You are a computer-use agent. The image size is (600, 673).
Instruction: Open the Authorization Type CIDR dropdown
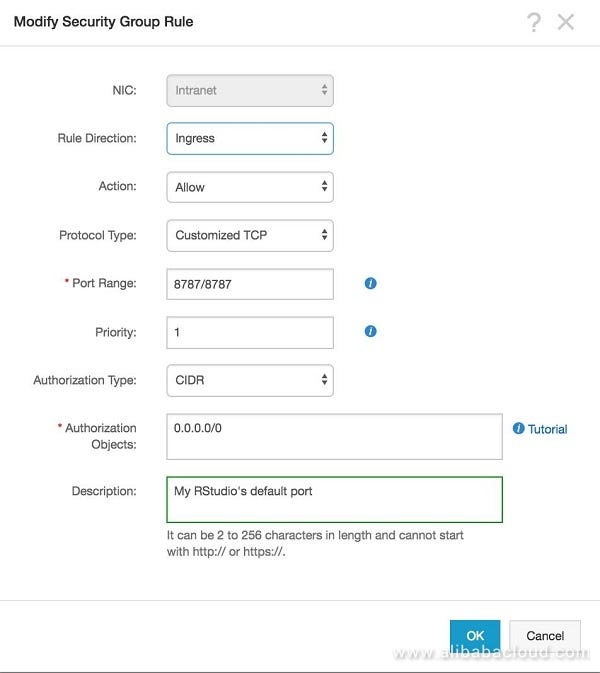249,380
